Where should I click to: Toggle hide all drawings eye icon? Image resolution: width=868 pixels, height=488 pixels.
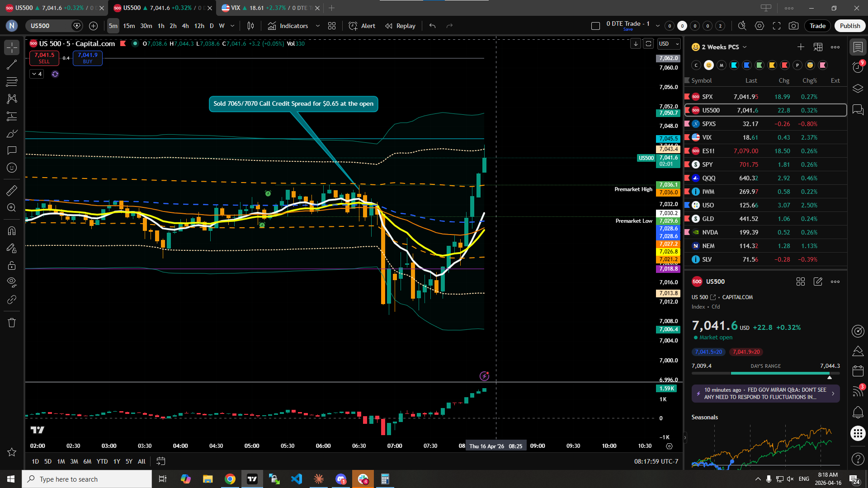[12, 282]
